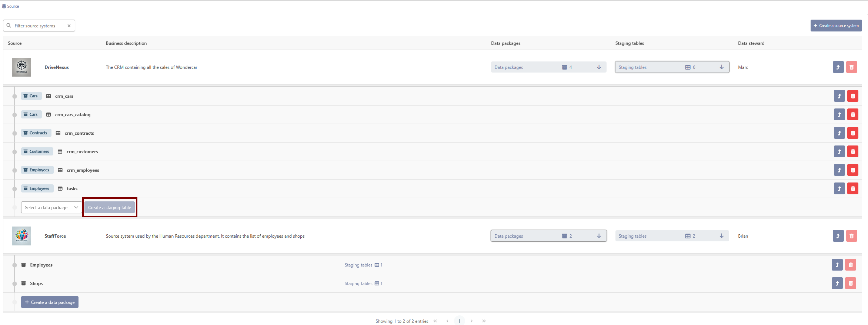Click the Business description column header

(126, 43)
